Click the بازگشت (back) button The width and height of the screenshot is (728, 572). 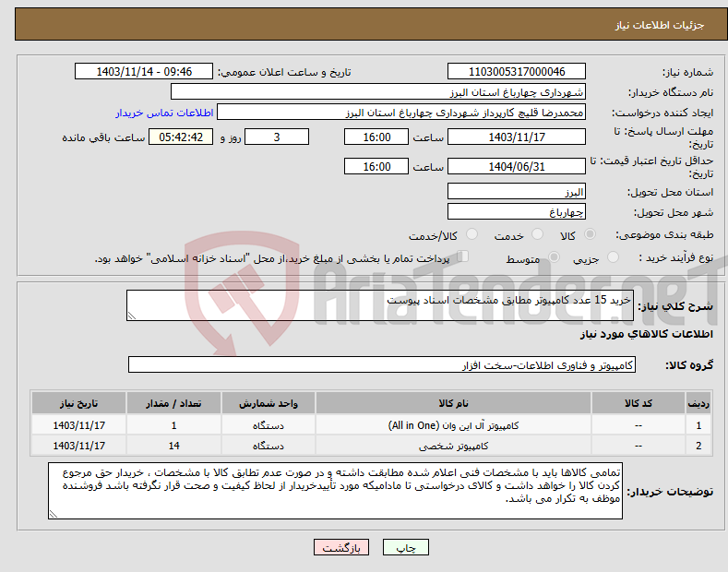pyautogui.click(x=341, y=547)
